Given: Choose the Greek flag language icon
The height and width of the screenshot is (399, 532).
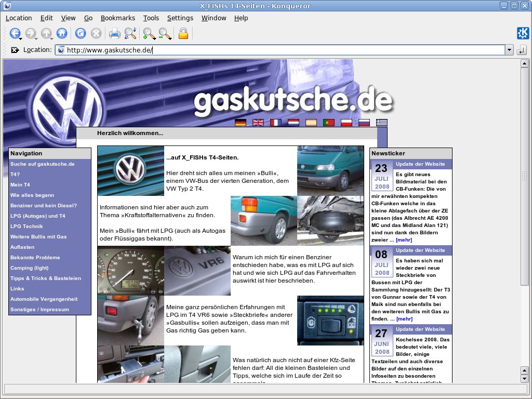Looking at the screenshot, I should tap(381, 123).
